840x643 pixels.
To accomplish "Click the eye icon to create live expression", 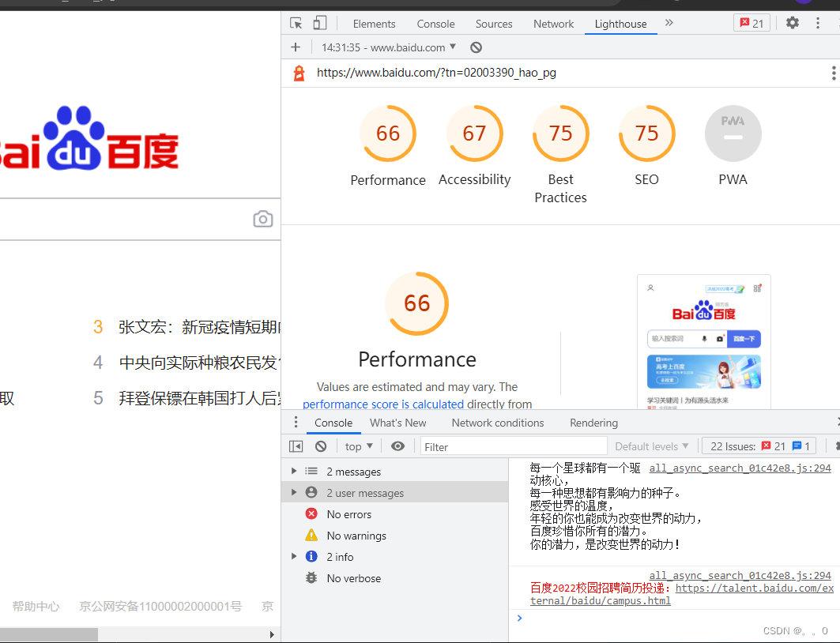I will [x=397, y=446].
